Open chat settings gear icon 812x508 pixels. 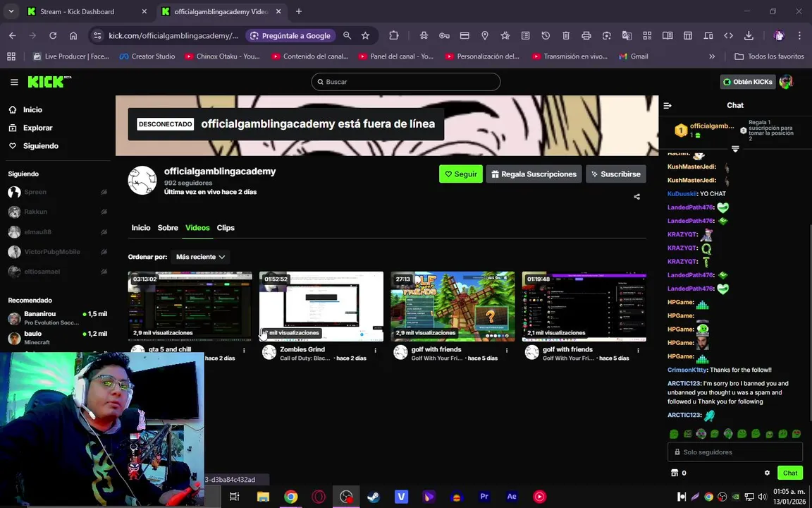[767, 473]
